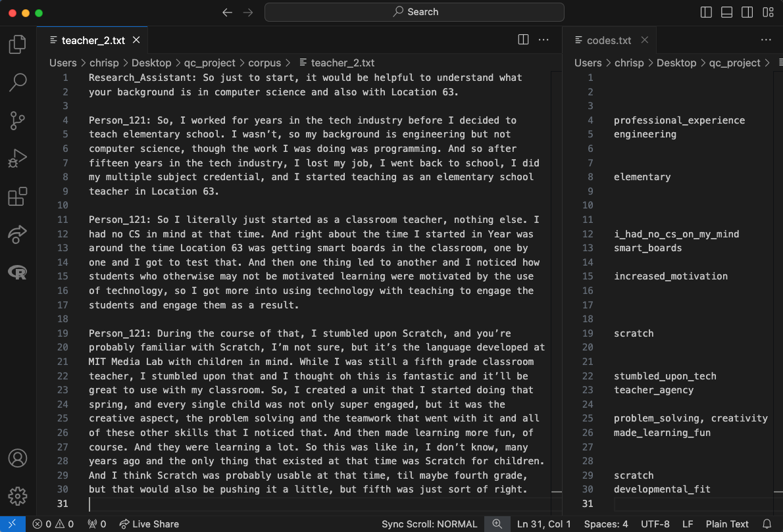Click the developmental_fit code
The image size is (783, 532).
click(x=662, y=489)
